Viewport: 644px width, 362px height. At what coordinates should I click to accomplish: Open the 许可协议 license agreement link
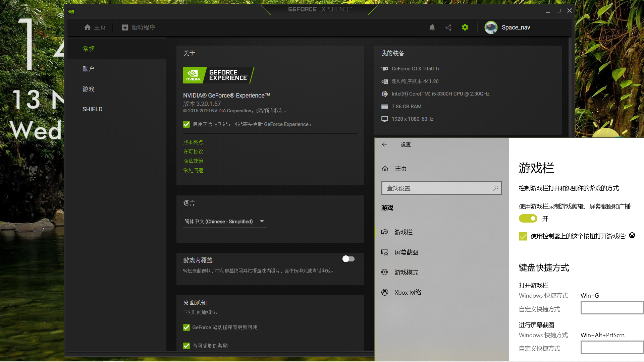pos(193,152)
